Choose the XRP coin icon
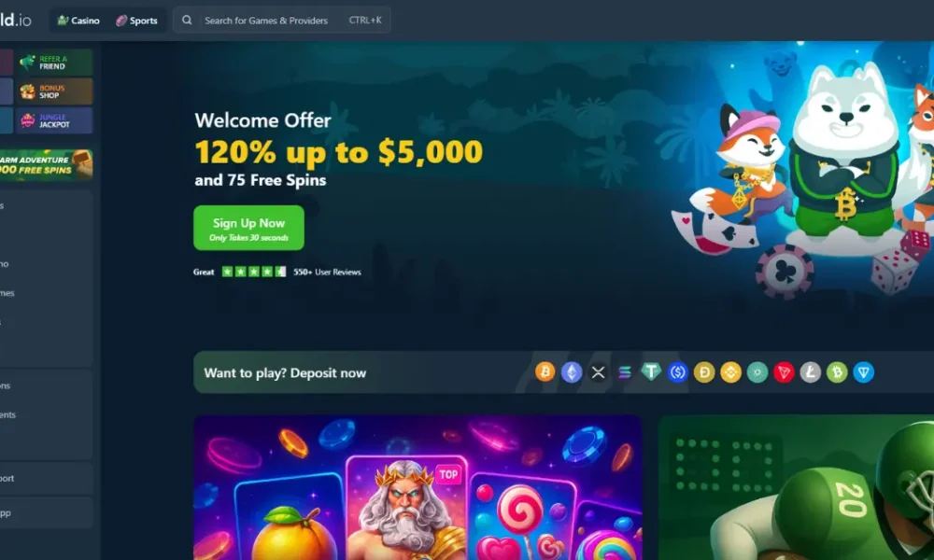The height and width of the screenshot is (560, 934). click(598, 372)
